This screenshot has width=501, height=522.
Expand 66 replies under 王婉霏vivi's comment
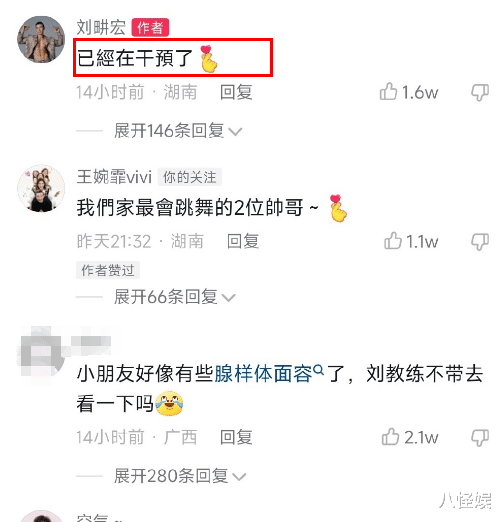(174, 297)
